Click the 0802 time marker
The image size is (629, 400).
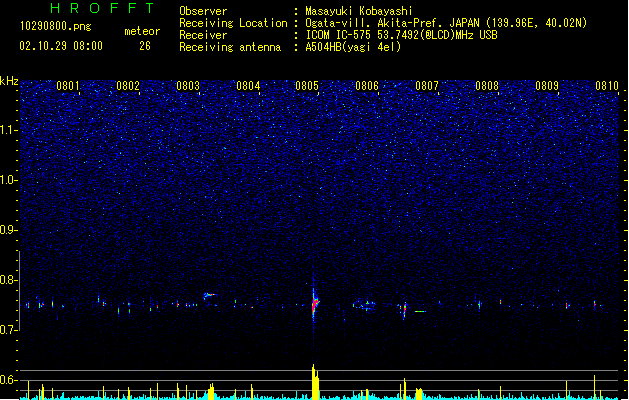coord(128,86)
